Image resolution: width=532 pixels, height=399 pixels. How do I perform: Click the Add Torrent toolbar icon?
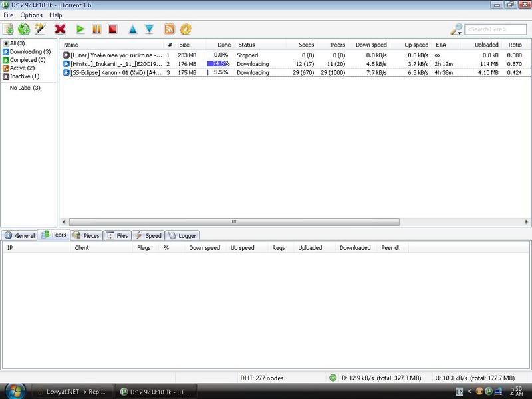point(8,29)
